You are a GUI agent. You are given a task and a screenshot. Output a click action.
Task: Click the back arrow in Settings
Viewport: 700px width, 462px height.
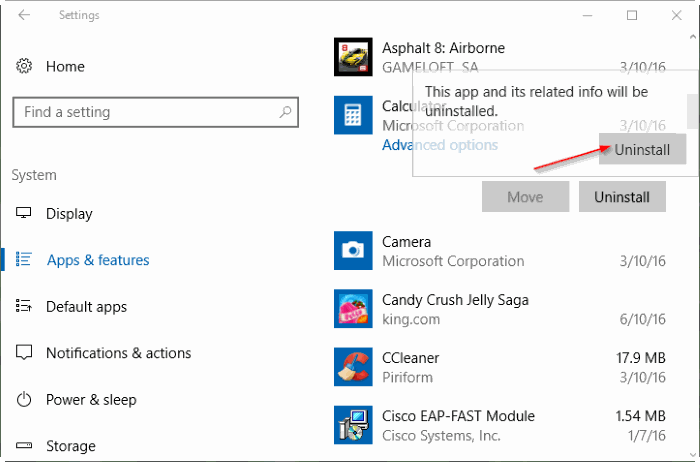coord(24,15)
